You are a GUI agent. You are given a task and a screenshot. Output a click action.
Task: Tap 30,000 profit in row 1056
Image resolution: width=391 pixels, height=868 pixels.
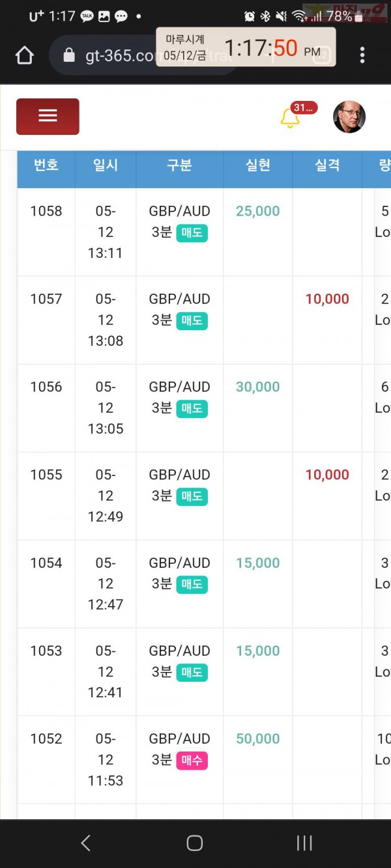[x=258, y=387]
